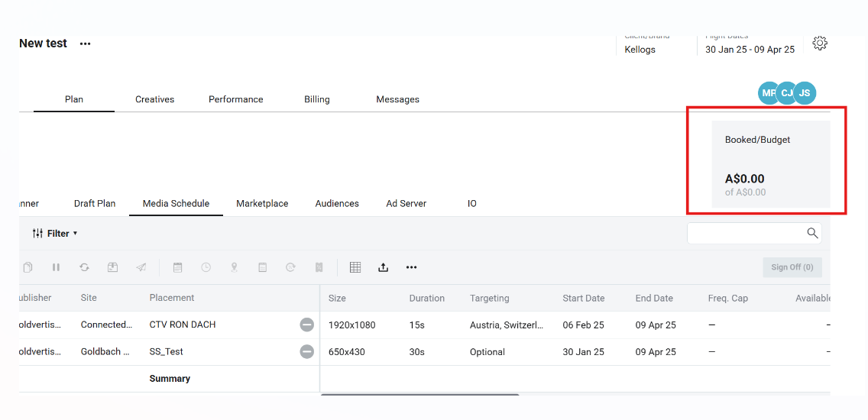Click the Sign Off (0) button
The height and width of the screenshot is (420, 868).
[792, 267]
